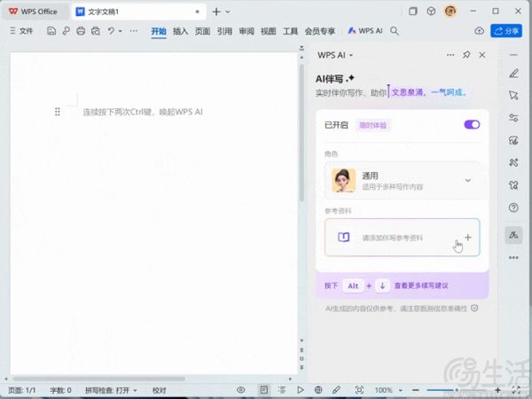Switch to the 审阅 tab
532x399 pixels.
(246, 31)
